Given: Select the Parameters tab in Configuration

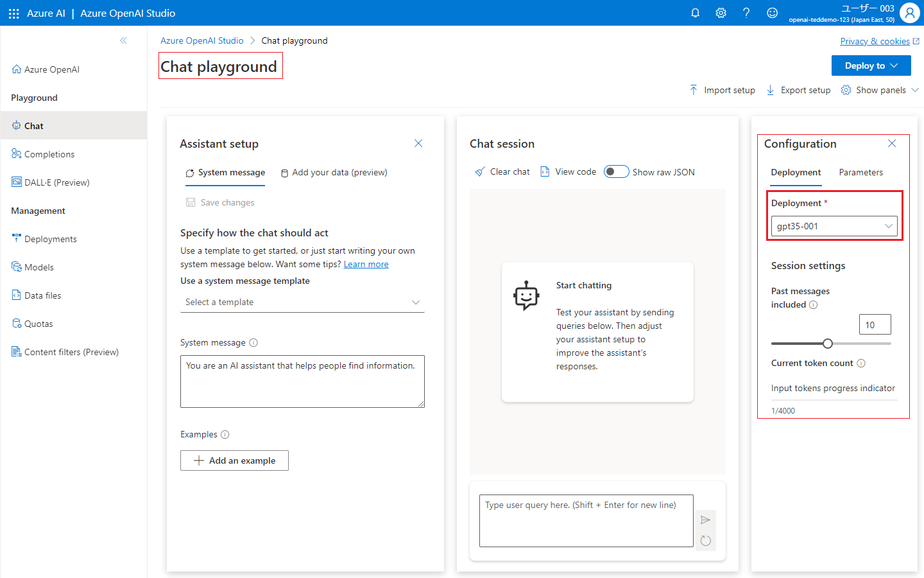Looking at the screenshot, I should point(861,172).
